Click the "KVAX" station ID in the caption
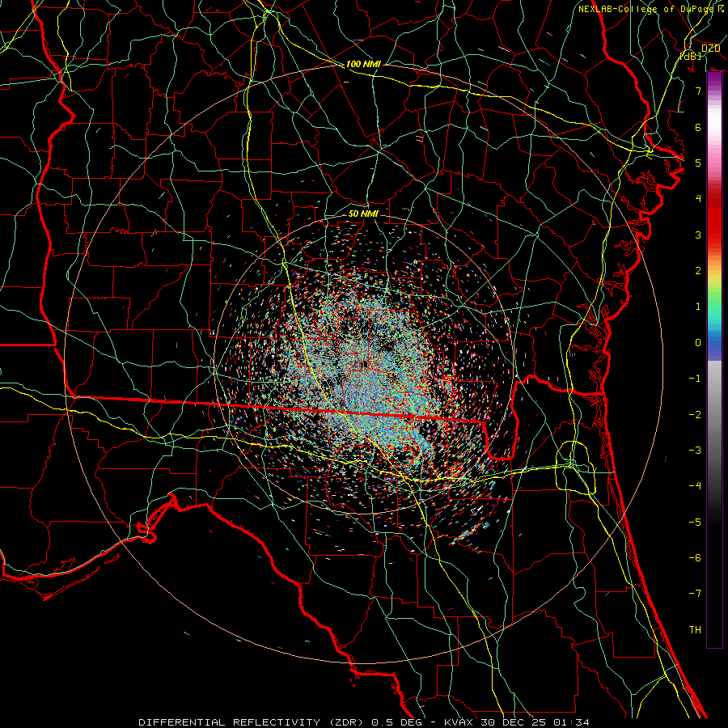 pos(459,722)
